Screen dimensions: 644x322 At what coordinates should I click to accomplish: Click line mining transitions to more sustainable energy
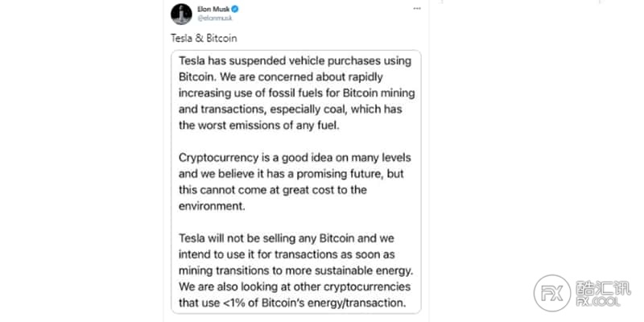coord(295,270)
